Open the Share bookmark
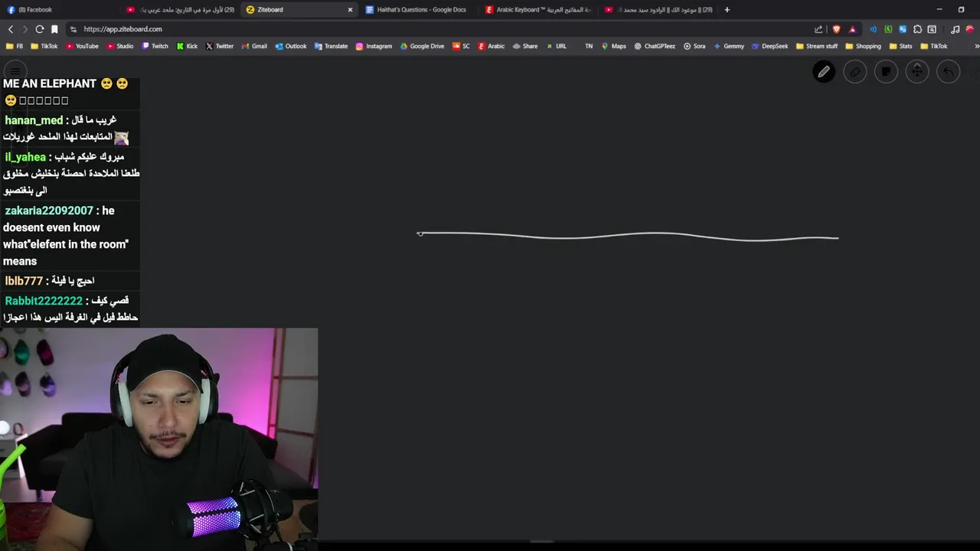The image size is (980, 551). point(525,46)
